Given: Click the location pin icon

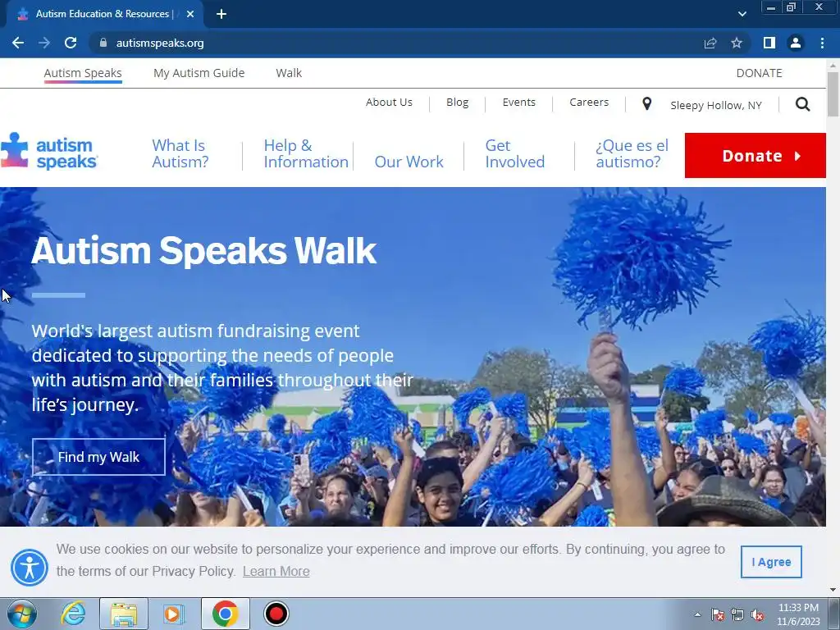Looking at the screenshot, I should (x=647, y=104).
